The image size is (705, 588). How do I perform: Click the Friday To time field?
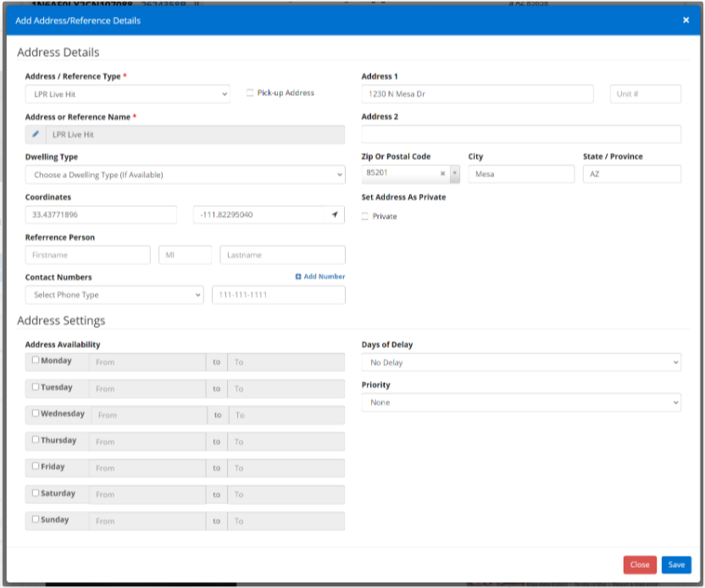(x=286, y=468)
